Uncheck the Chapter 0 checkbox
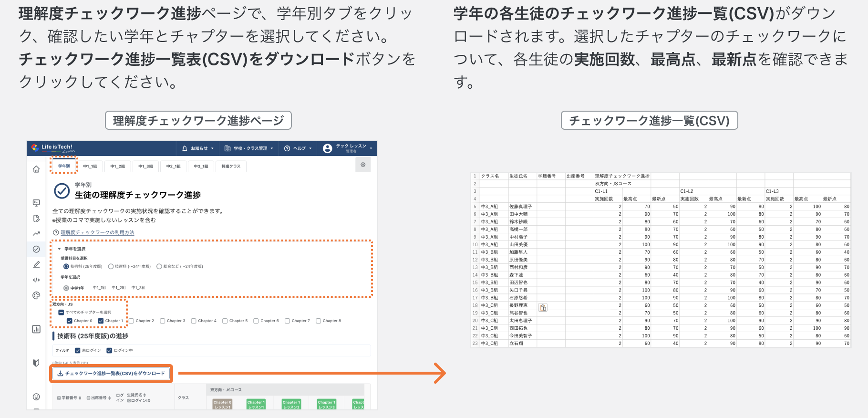Image resolution: width=868 pixels, height=418 pixels. [70, 321]
